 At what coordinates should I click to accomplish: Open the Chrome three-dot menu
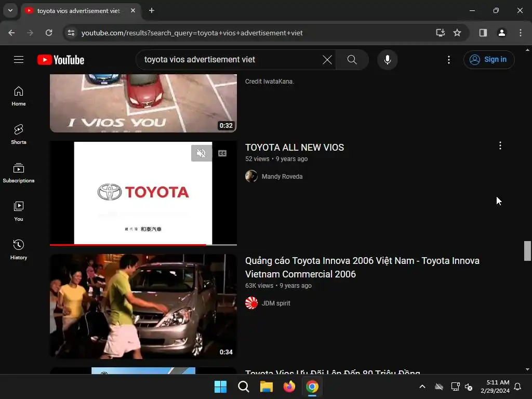point(520,33)
